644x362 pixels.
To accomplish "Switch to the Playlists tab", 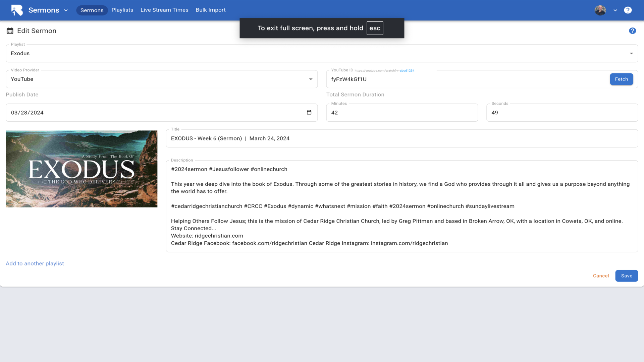I will pyautogui.click(x=122, y=10).
